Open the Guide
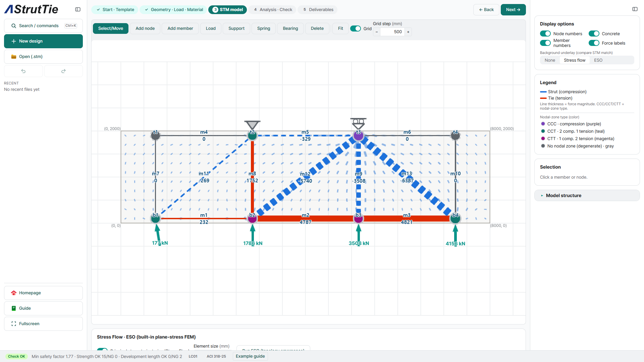644x362 pixels. click(43, 308)
